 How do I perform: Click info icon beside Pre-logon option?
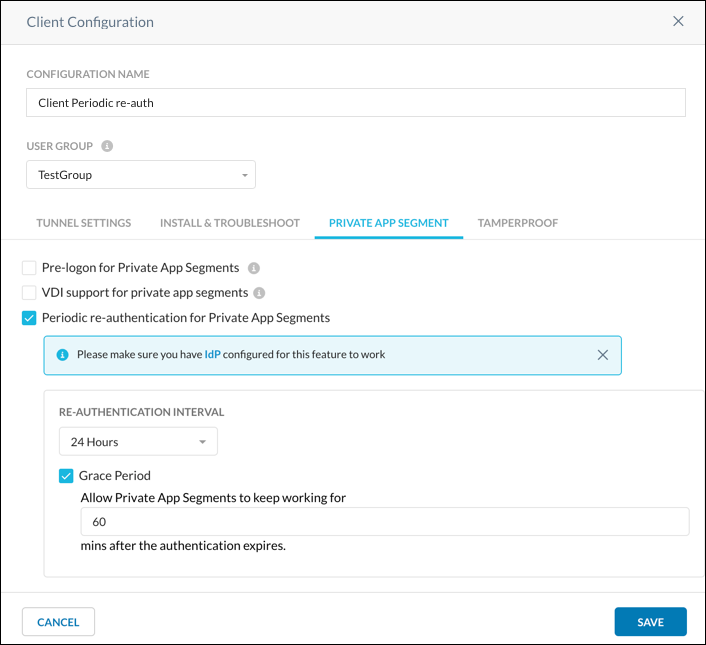[254, 268]
